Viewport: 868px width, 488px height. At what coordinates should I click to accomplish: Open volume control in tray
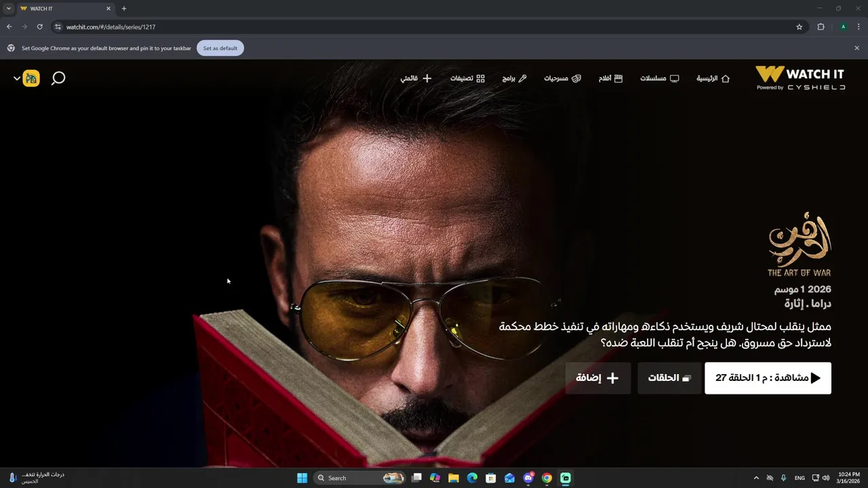click(x=826, y=478)
